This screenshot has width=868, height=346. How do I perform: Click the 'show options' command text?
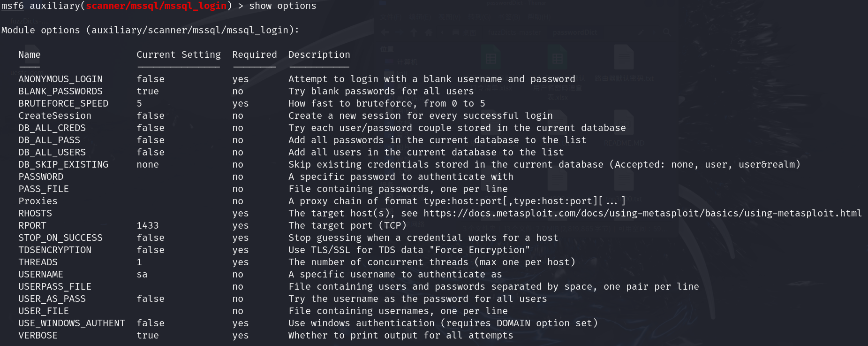[283, 6]
